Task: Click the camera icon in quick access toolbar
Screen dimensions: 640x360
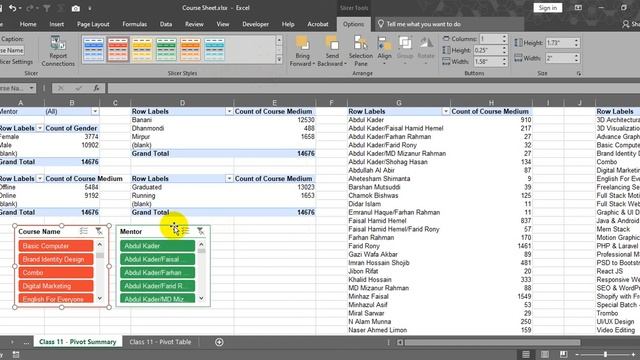Action: (76, 8)
